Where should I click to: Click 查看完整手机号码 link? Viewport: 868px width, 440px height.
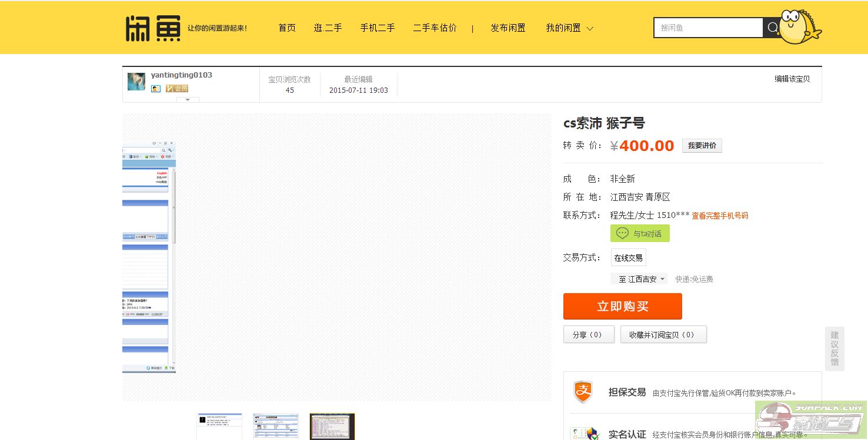coord(720,216)
